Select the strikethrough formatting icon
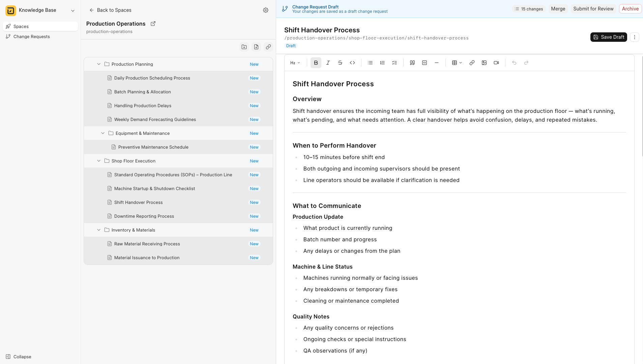This screenshot has width=643, height=364. 340,63
